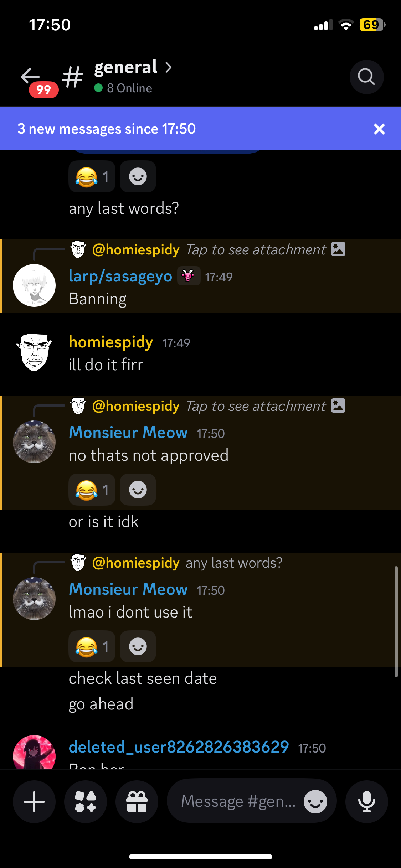
Task: Tap the gift icon in bottom bar
Action: [x=137, y=801]
